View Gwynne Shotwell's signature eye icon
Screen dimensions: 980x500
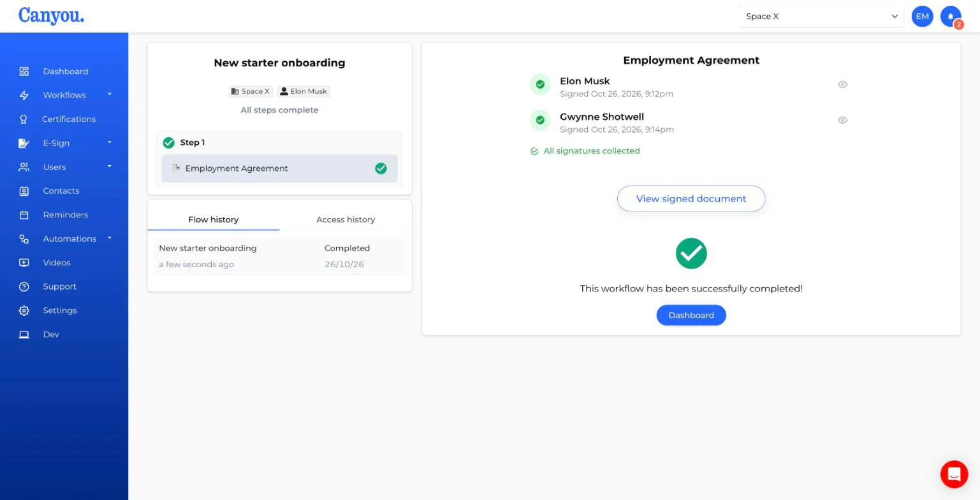(x=842, y=120)
